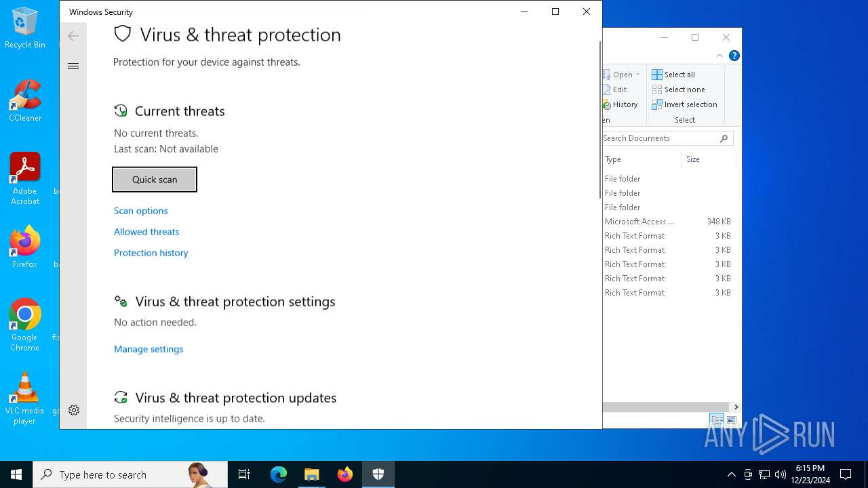The height and width of the screenshot is (488, 868).
Task: Expand the Open dropdown arrow in Explorer
Action: coord(638,75)
